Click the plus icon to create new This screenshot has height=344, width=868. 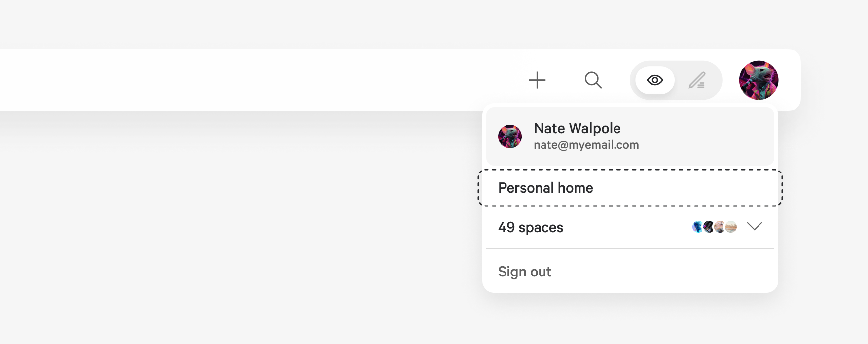537,80
